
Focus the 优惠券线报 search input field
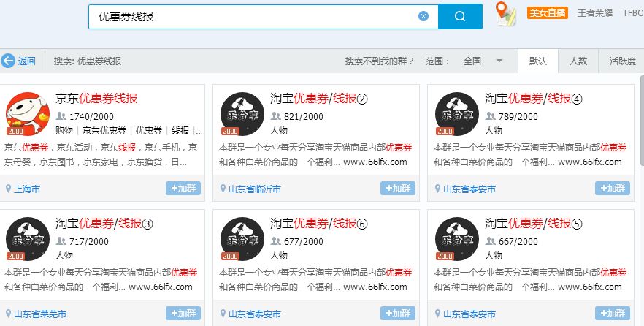coord(248,16)
